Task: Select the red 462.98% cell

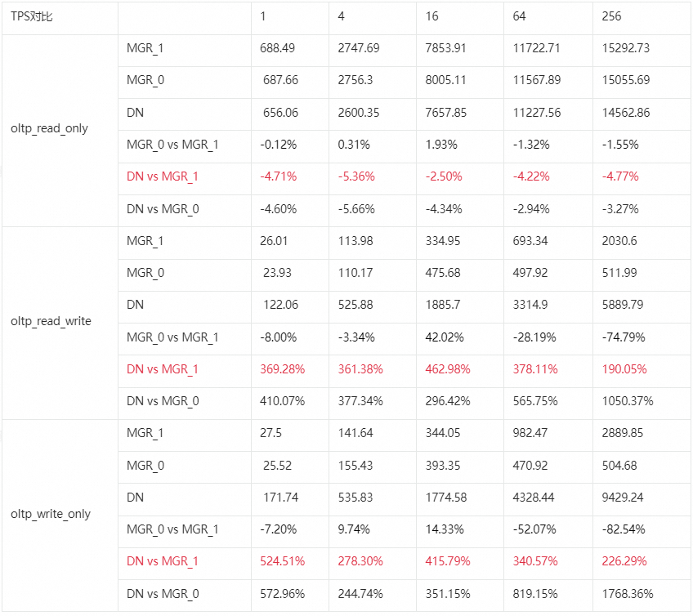Action: (448, 369)
